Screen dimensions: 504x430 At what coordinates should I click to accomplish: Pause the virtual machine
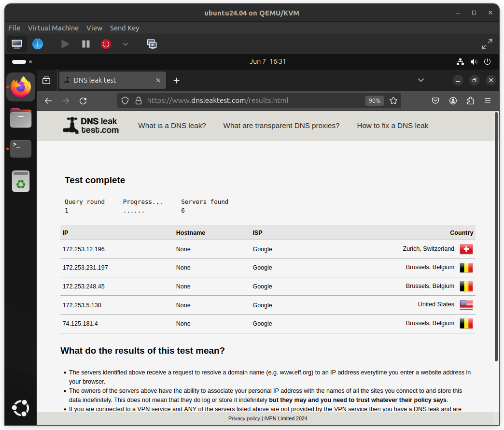[x=86, y=44]
